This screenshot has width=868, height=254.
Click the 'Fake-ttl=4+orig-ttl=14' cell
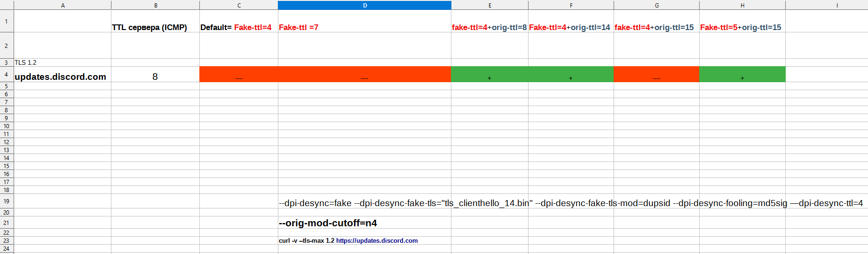tap(571, 21)
